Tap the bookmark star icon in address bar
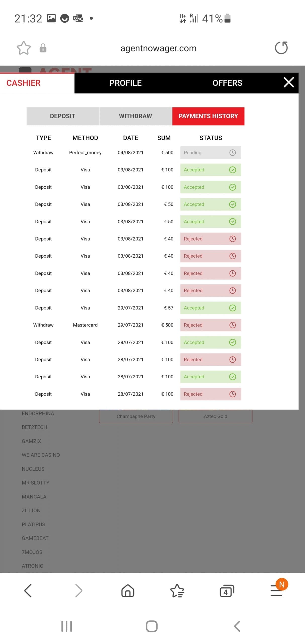 (24, 48)
